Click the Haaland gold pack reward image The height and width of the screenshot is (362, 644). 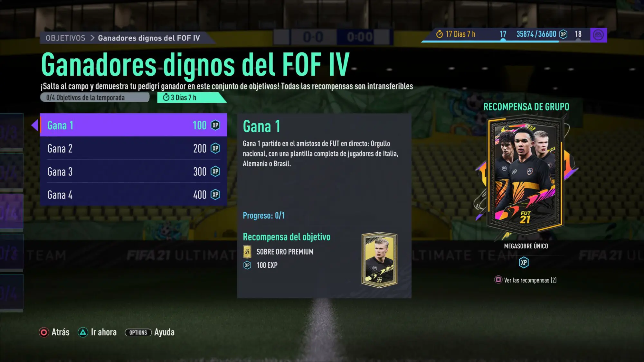[380, 259]
